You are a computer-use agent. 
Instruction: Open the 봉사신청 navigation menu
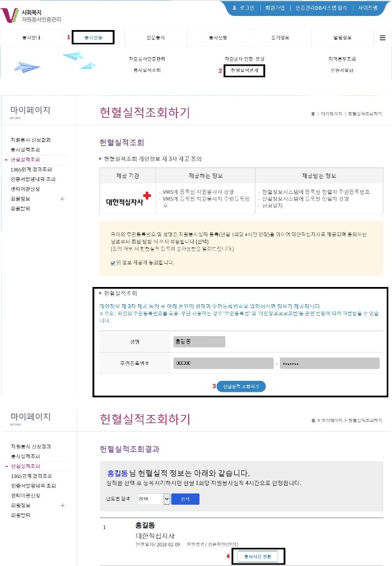click(x=218, y=37)
